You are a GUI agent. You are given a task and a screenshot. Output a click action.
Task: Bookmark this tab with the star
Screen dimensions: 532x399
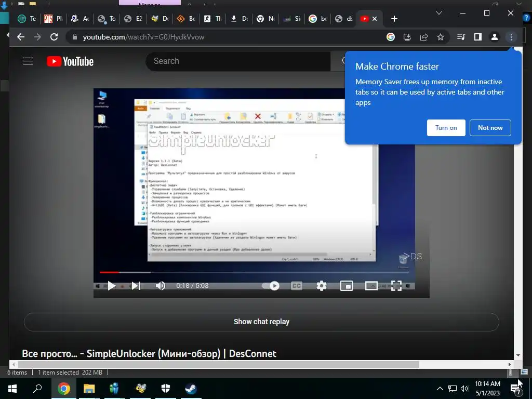click(441, 37)
